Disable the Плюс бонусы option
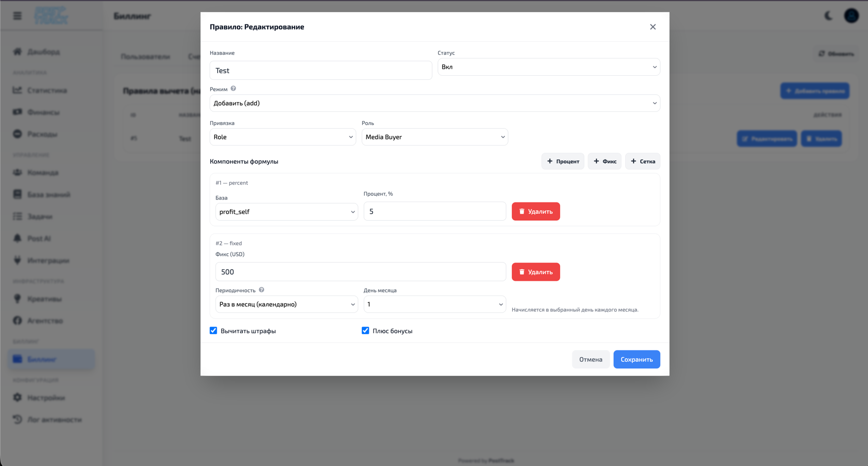 [x=365, y=330]
